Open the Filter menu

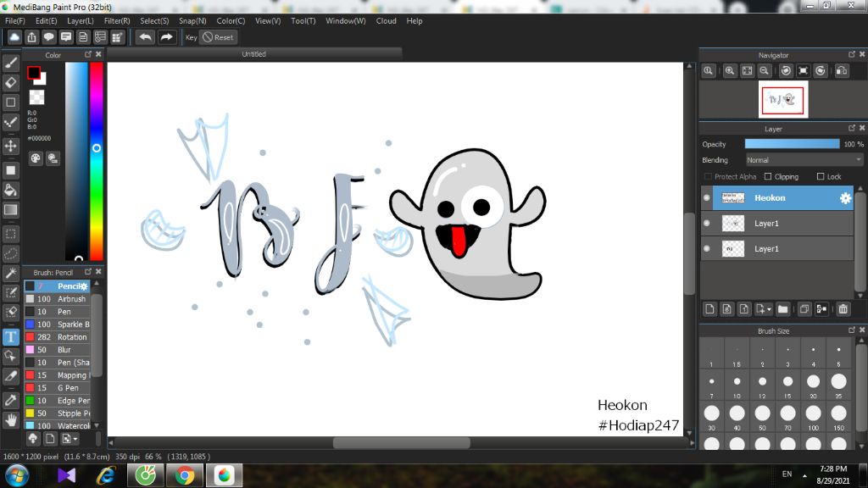click(x=117, y=21)
